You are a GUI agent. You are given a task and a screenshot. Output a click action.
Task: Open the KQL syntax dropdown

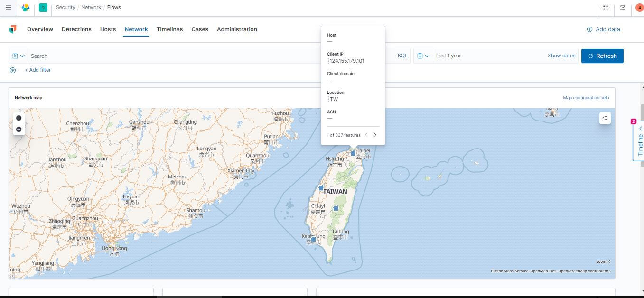click(402, 56)
